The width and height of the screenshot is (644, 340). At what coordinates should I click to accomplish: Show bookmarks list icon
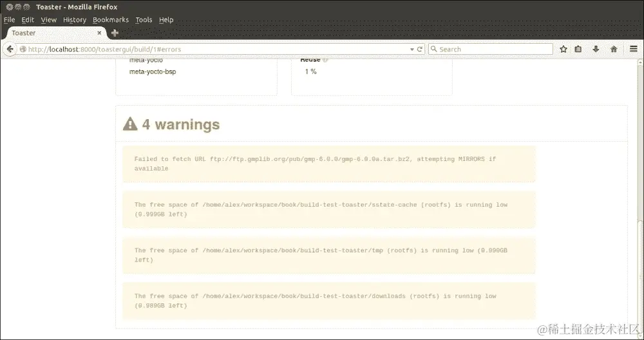pos(578,50)
